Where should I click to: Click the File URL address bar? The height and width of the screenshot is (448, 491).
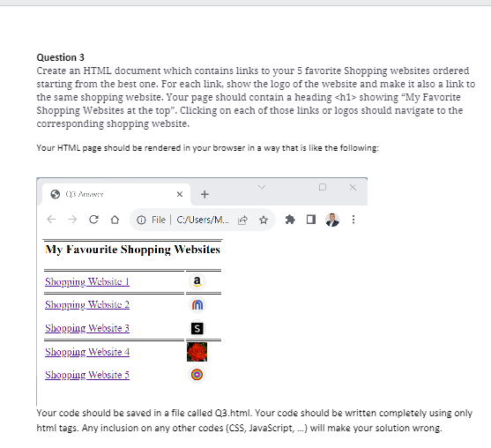coord(203,220)
